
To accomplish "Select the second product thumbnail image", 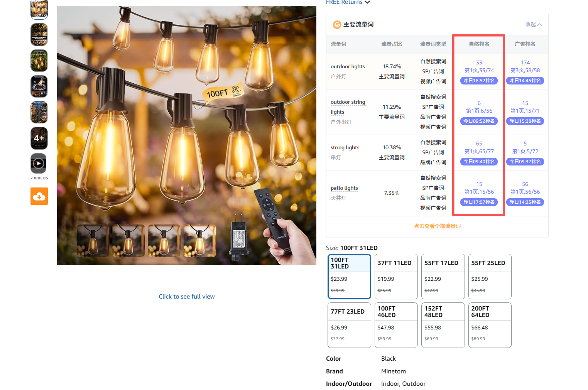I will [39, 34].
